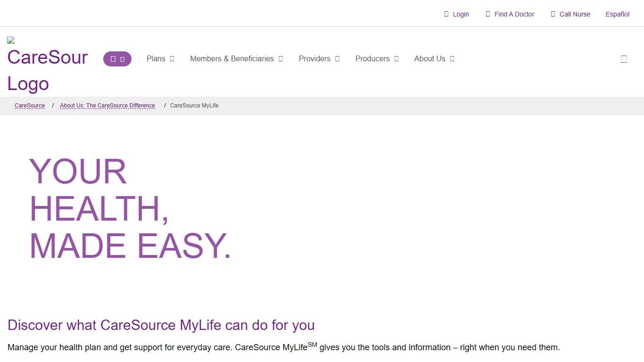Switch site language to Español

[x=617, y=14]
